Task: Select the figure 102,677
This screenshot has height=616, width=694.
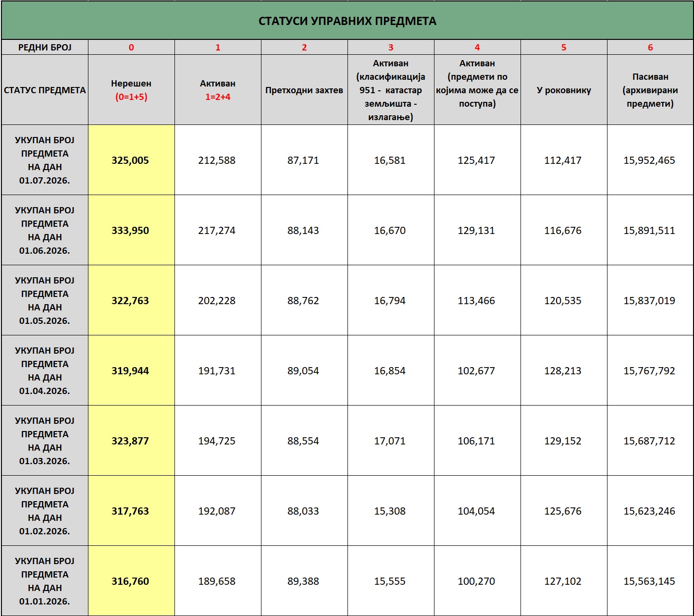Action: (x=476, y=371)
